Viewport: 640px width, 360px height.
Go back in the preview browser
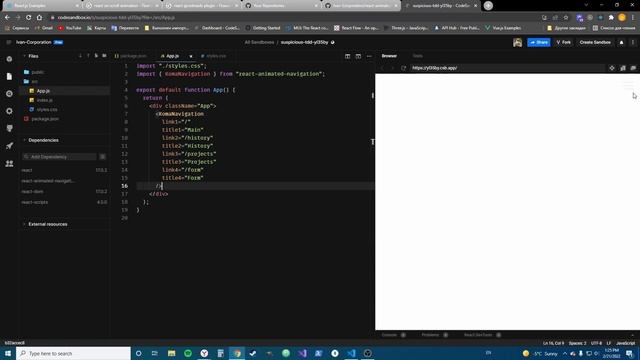point(382,68)
